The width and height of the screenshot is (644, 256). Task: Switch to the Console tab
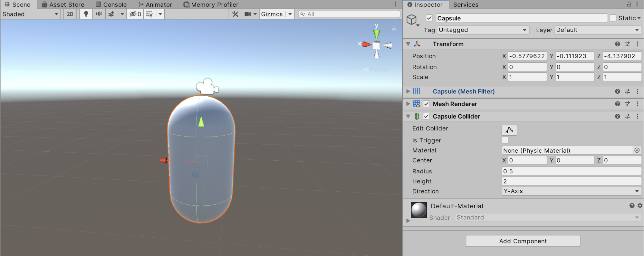tap(111, 5)
